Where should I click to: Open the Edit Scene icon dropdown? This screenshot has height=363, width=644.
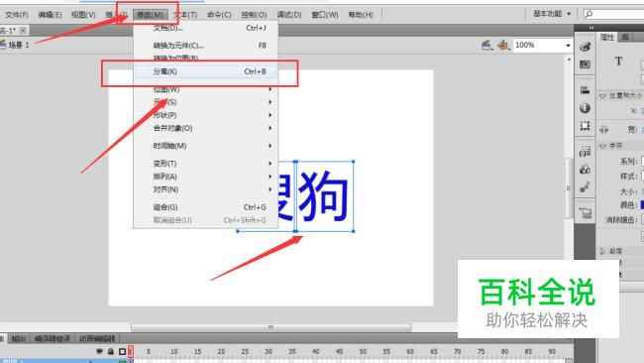[487, 45]
